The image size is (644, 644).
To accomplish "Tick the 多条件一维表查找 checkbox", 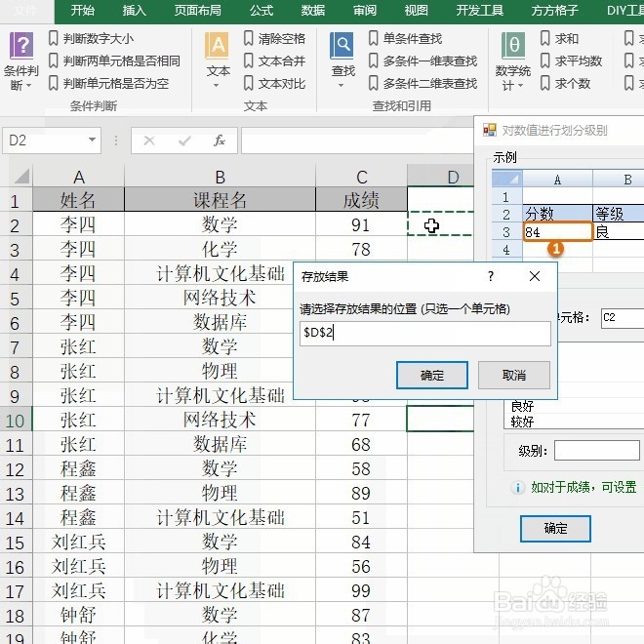I will (x=373, y=61).
